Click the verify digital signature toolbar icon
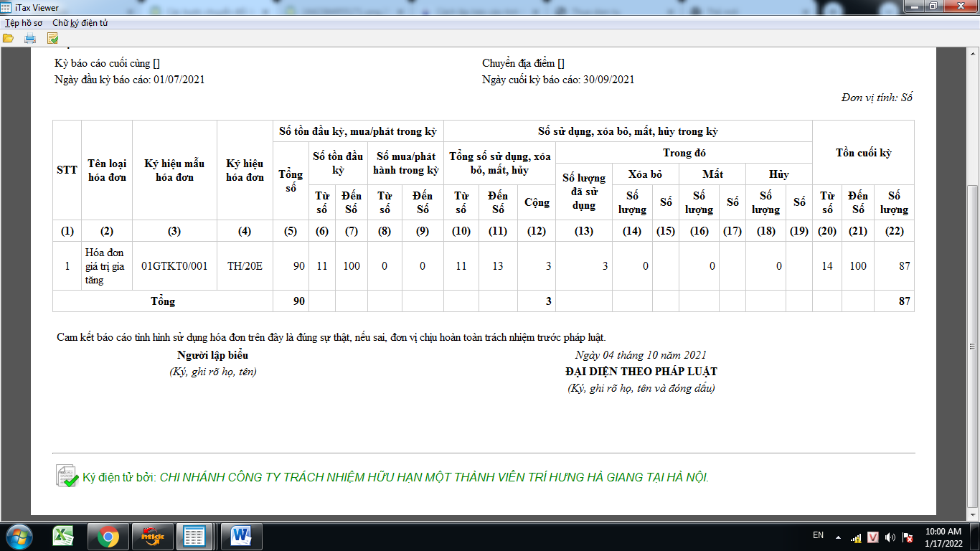Image resolution: width=980 pixels, height=551 pixels. tap(52, 38)
